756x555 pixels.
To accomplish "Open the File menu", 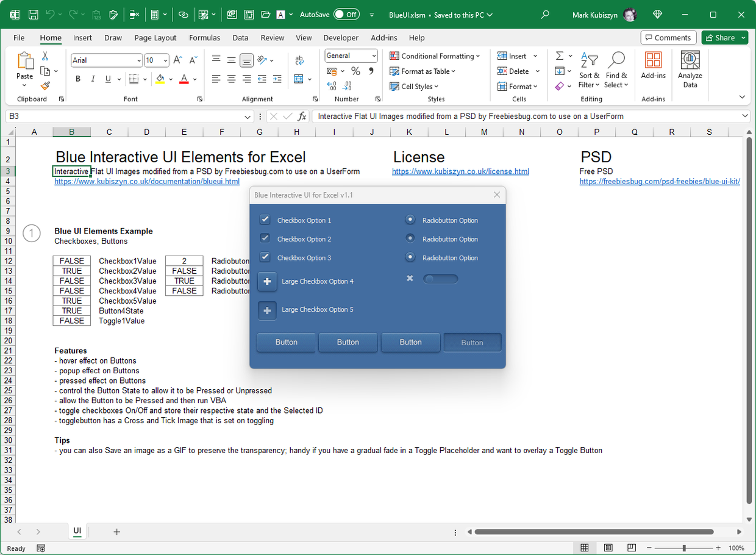I will 19,38.
